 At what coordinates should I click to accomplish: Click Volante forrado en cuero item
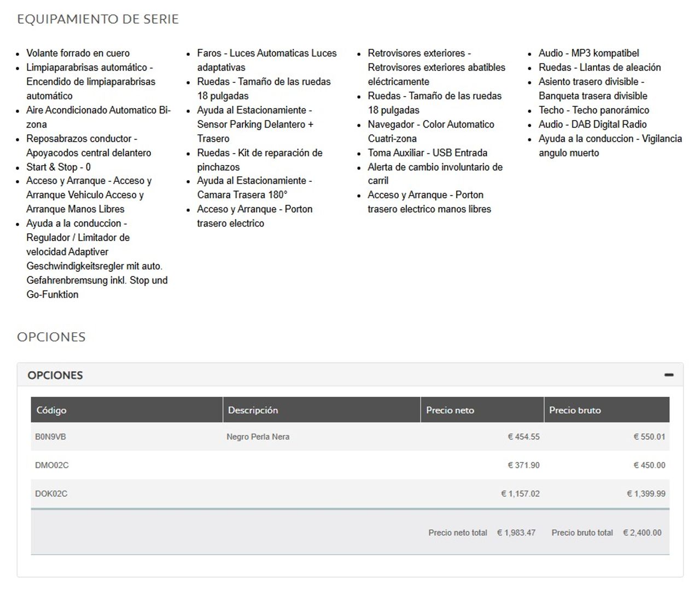click(x=78, y=53)
